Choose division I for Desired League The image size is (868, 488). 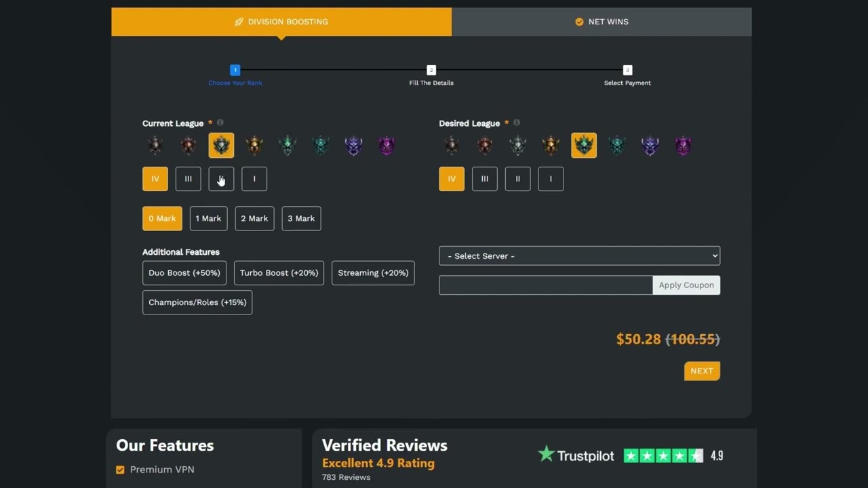pos(551,179)
